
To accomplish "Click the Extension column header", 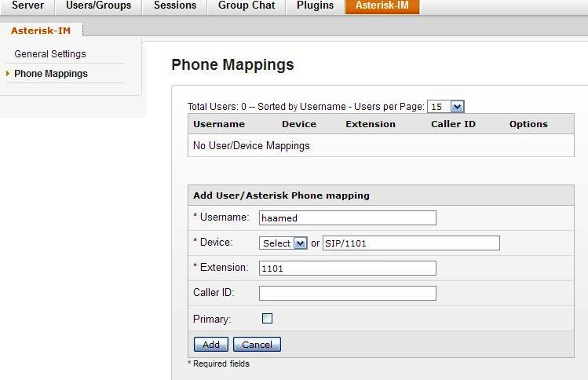I will click(x=371, y=124).
